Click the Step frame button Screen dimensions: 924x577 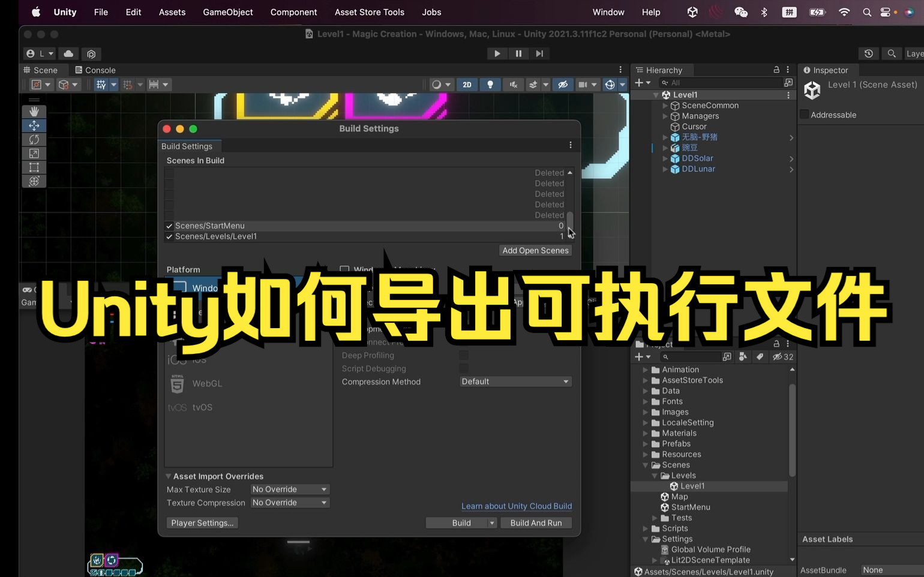539,53
